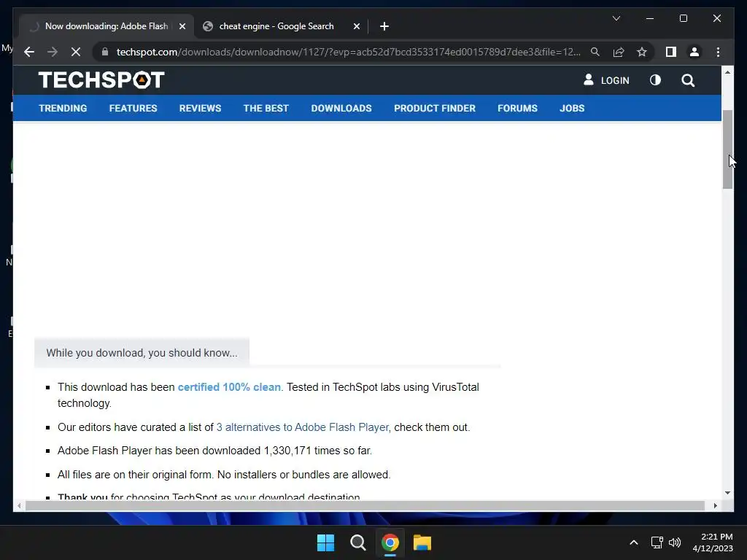Open a new tab with the plus button
This screenshot has height=560, width=747.
pos(384,26)
